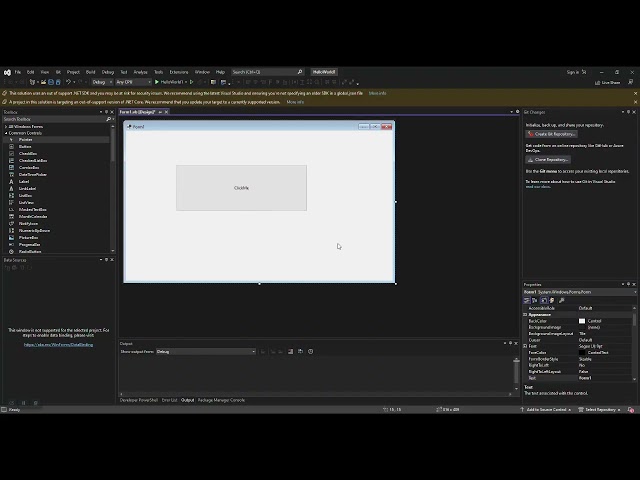Switch to Error List tab

(169, 400)
